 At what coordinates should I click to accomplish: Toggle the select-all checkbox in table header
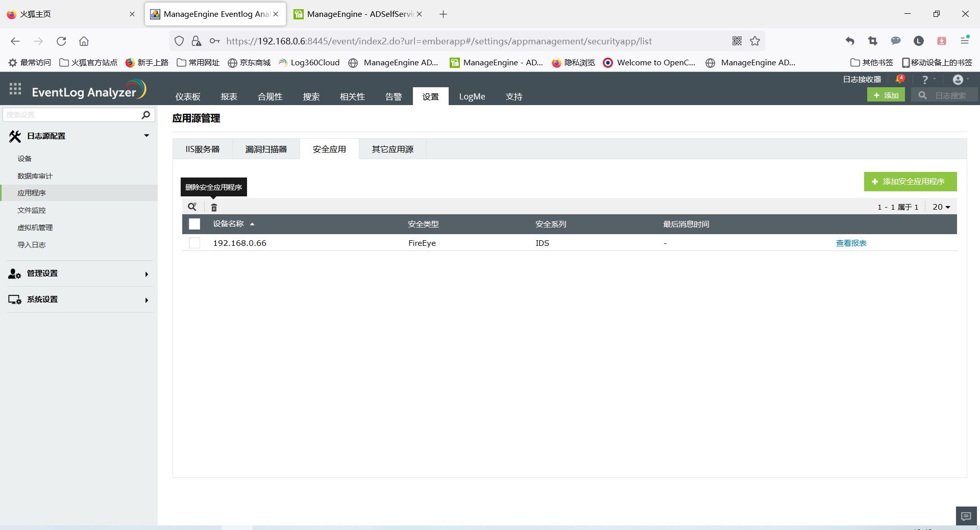194,224
